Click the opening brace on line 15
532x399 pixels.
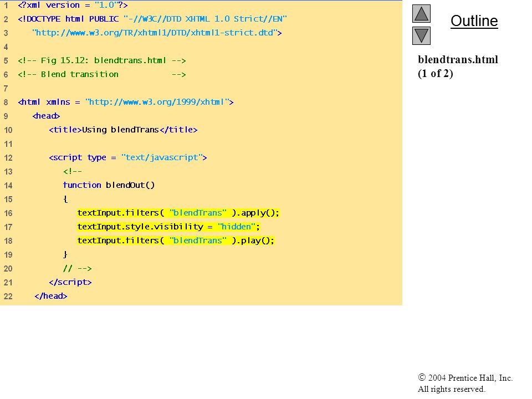tap(65, 199)
